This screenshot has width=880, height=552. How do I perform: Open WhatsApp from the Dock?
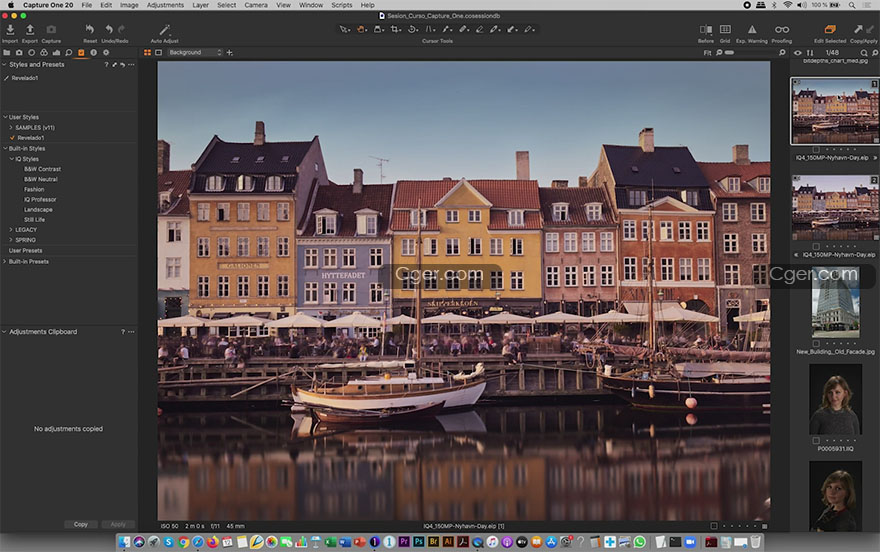coord(639,542)
